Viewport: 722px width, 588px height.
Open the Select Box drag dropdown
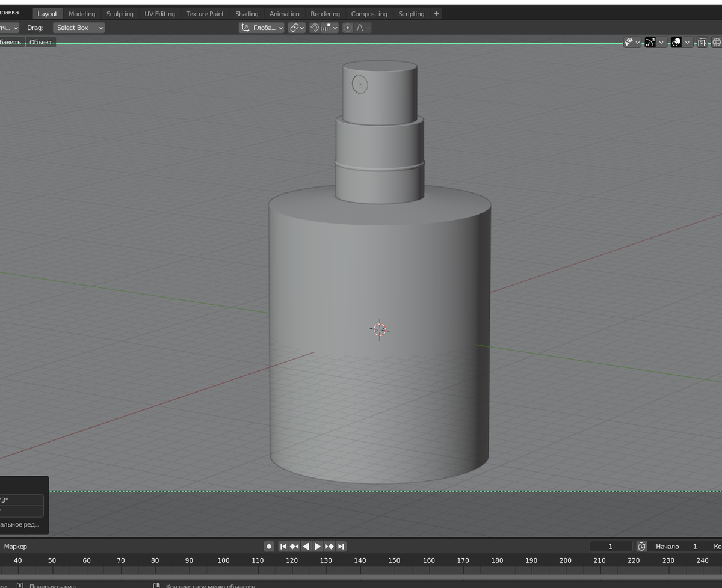click(79, 28)
